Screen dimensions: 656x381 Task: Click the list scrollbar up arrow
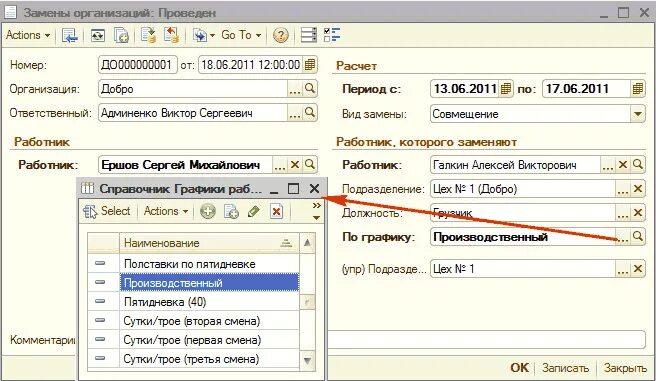click(x=308, y=243)
